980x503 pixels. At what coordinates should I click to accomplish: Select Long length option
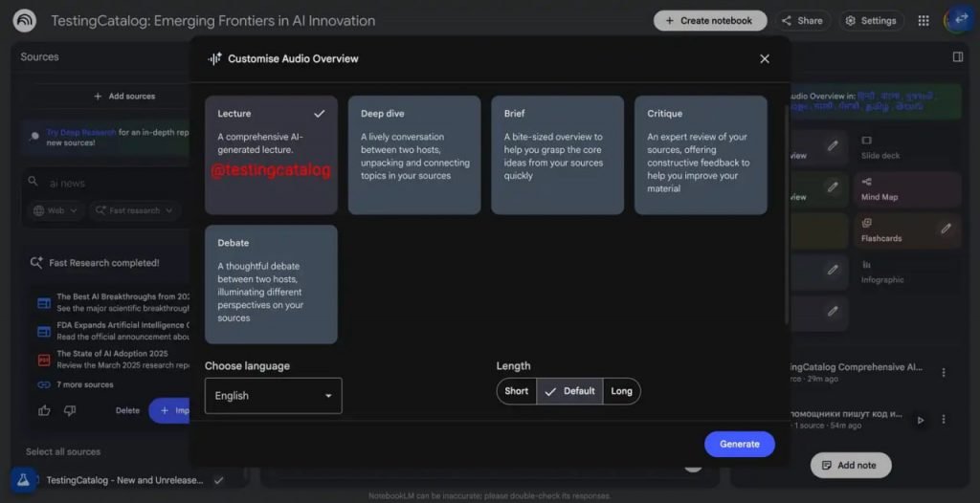pyautogui.click(x=621, y=391)
